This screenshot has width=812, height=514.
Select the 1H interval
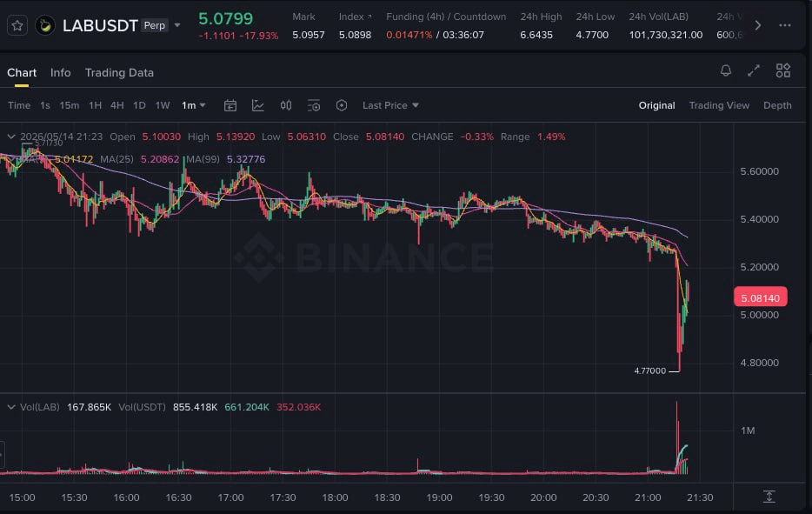click(96, 105)
